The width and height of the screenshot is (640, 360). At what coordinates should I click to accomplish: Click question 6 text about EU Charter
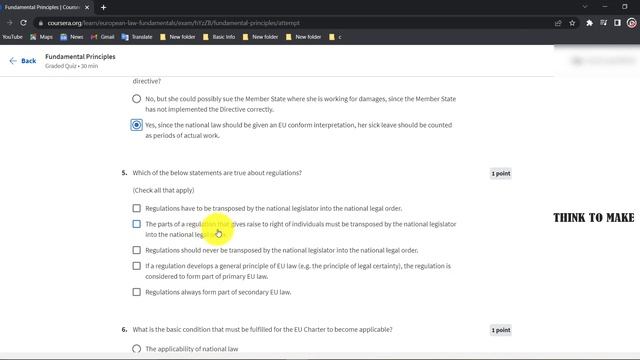(262, 329)
